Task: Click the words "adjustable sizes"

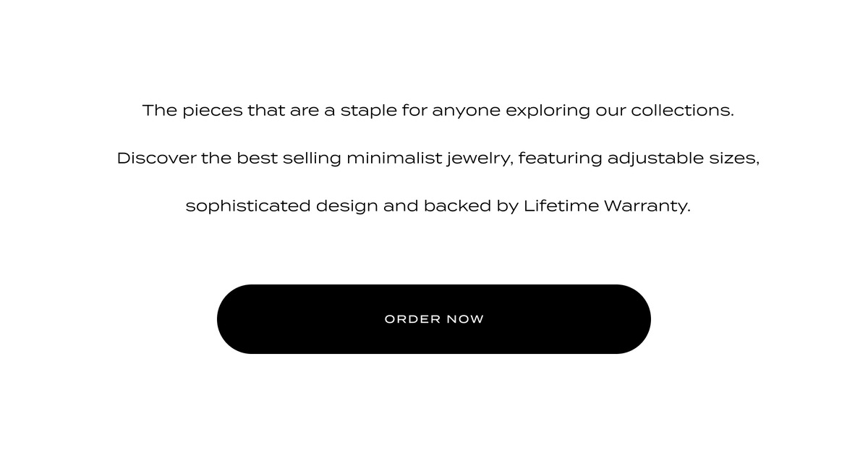Action: coord(681,159)
